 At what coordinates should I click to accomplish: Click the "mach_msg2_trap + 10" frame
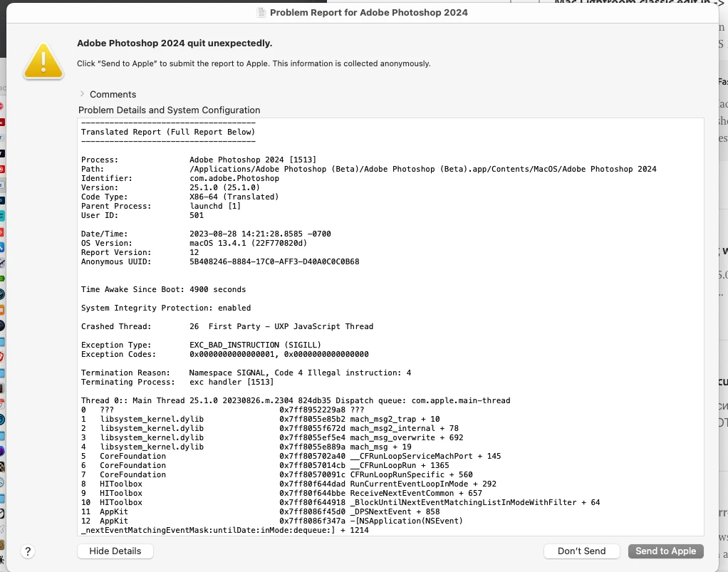pos(261,420)
